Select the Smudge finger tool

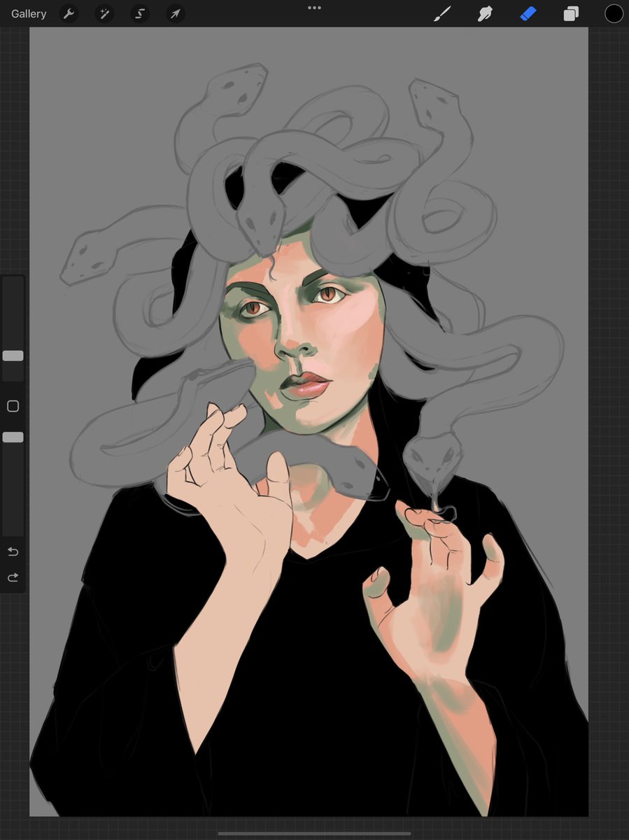(x=485, y=13)
